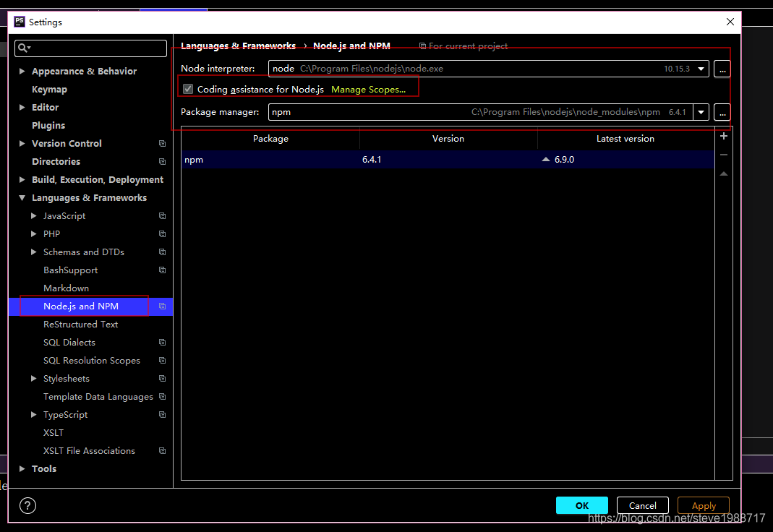Viewport: 773px width, 532px height.
Task: Select Directories in settings tree
Action: click(56, 162)
